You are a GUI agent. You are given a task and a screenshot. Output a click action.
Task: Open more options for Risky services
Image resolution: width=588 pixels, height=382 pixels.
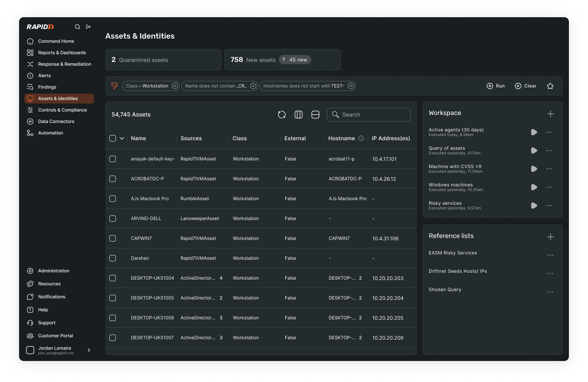click(549, 206)
